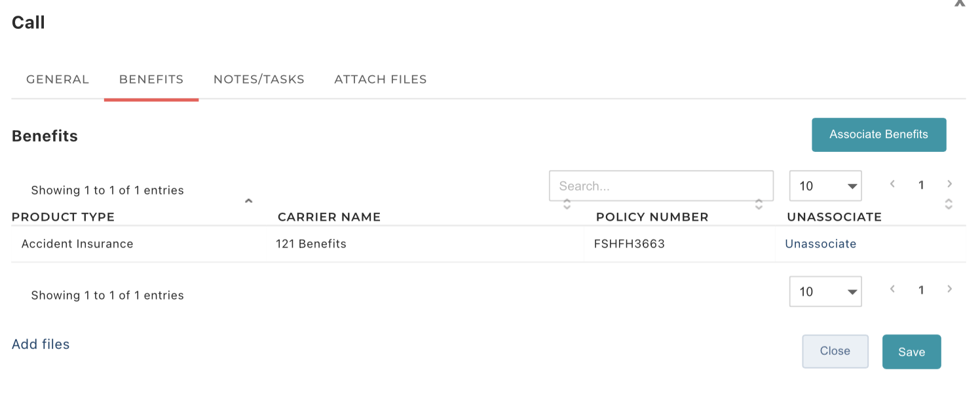
Task: Click the Associate Benefits button
Action: (x=879, y=134)
